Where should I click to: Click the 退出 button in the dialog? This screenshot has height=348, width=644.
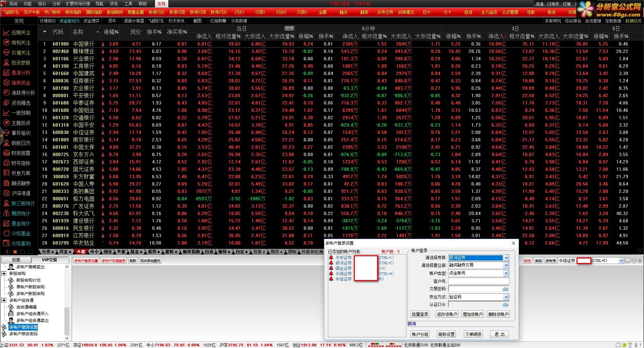point(499,334)
